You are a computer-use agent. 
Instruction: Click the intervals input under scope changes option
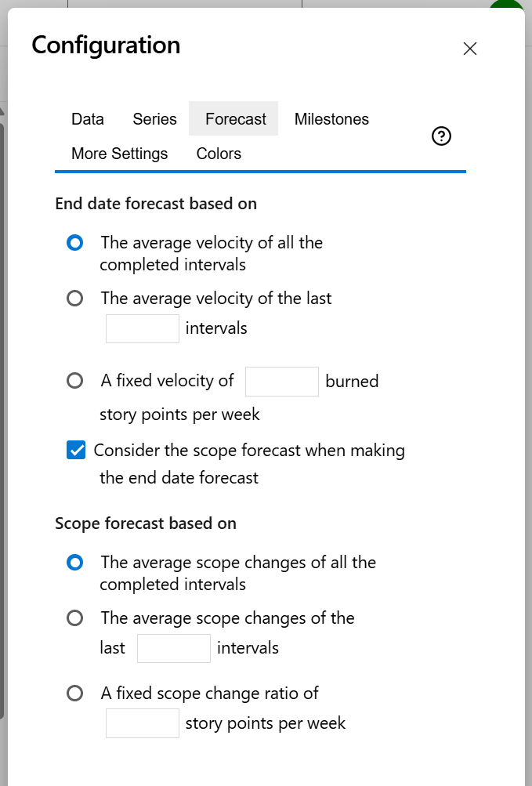pyautogui.click(x=173, y=647)
